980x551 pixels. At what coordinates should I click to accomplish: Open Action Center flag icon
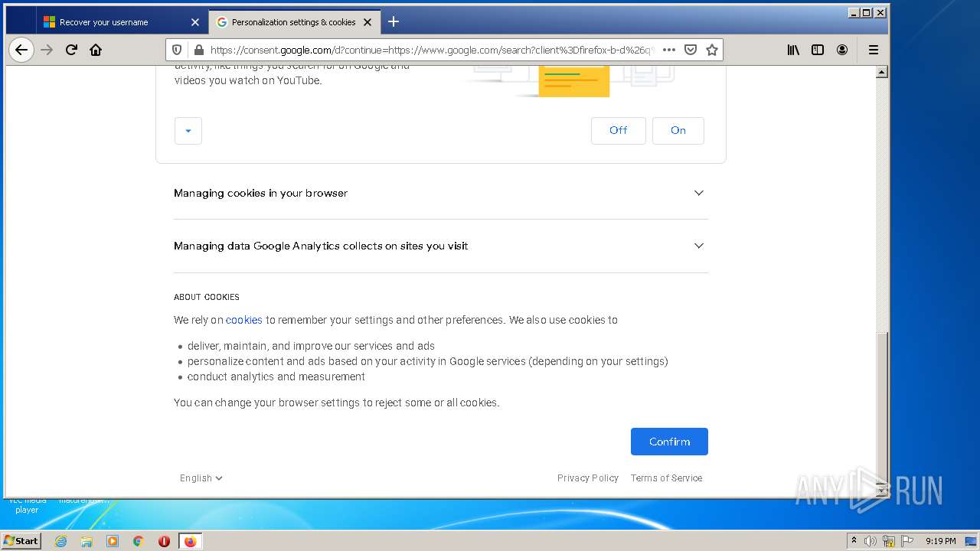point(907,541)
